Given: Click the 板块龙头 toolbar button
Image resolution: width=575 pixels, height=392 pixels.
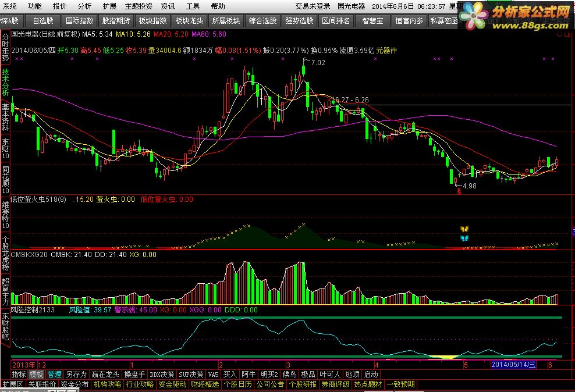Looking at the screenshot, I should (x=190, y=21).
